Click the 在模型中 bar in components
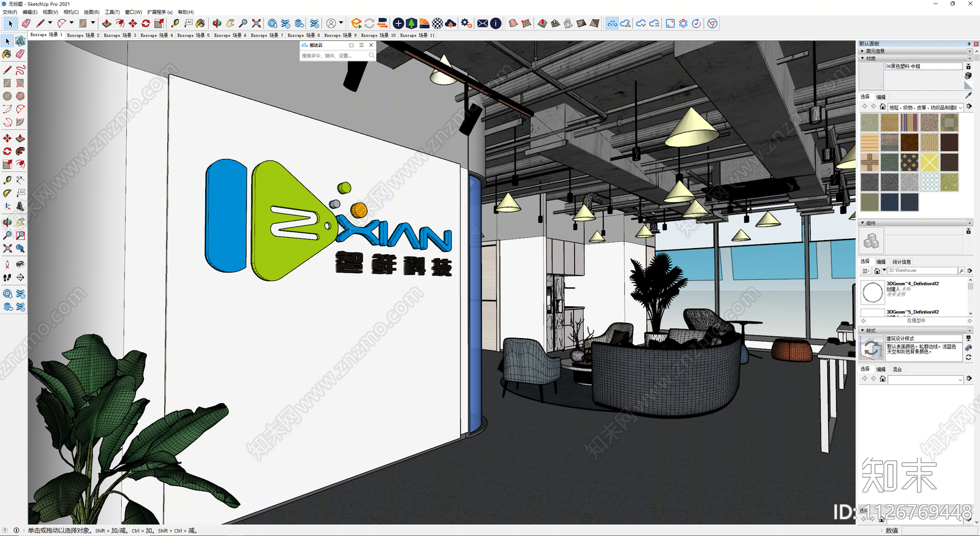 [916, 320]
